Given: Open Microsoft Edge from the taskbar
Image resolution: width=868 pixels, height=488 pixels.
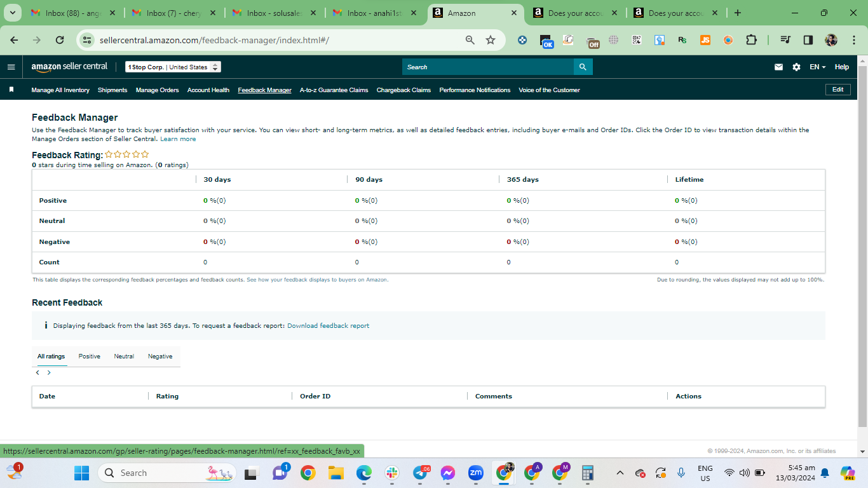Looking at the screenshot, I should tap(364, 473).
